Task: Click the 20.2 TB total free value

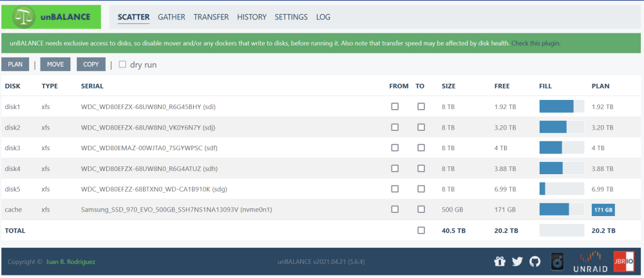Action: click(506, 231)
